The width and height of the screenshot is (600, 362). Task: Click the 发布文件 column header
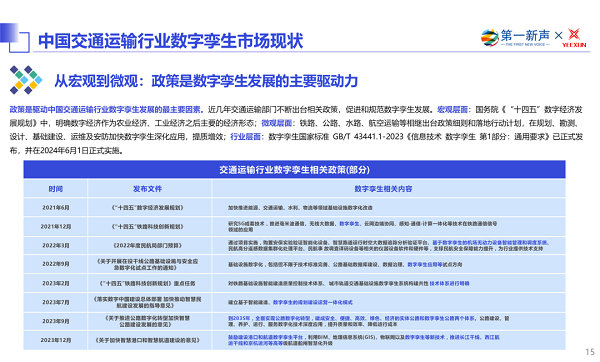click(147, 189)
